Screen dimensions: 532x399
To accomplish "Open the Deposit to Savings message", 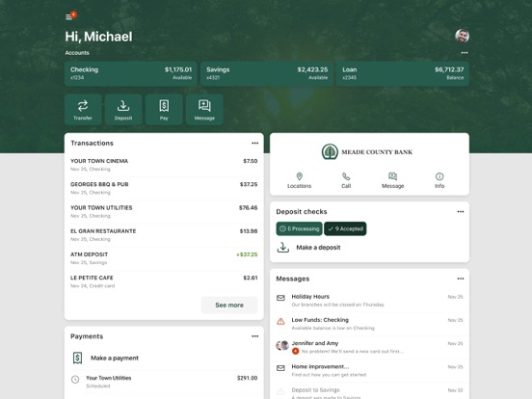I will [369, 391].
